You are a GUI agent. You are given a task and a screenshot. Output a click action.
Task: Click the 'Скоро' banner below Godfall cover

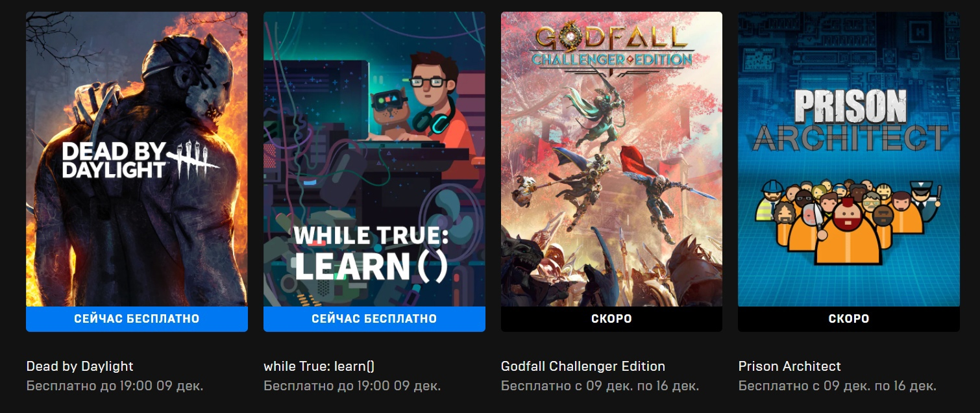point(611,319)
